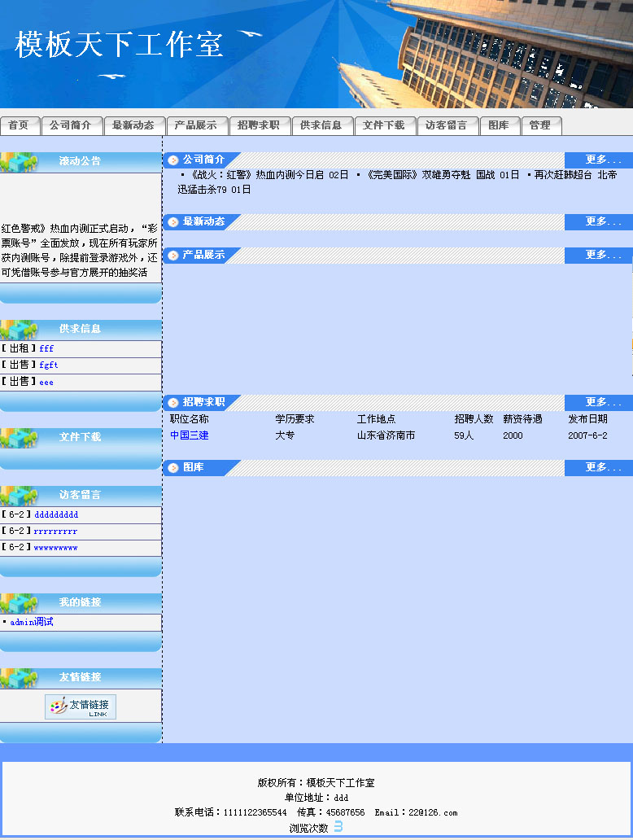Switch to the 产品展示 navigation tab
The width and height of the screenshot is (633, 840).
pyautogui.click(x=196, y=125)
